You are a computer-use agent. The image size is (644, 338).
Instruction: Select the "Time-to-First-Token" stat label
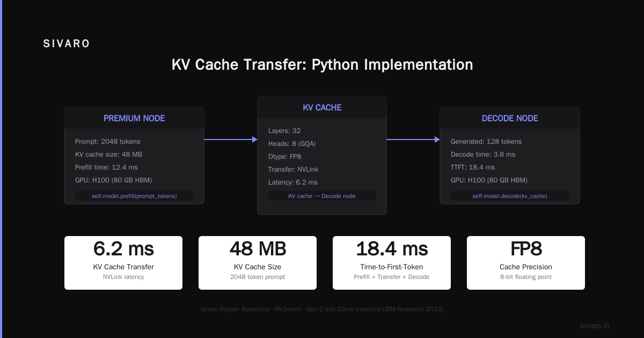(392, 267)
